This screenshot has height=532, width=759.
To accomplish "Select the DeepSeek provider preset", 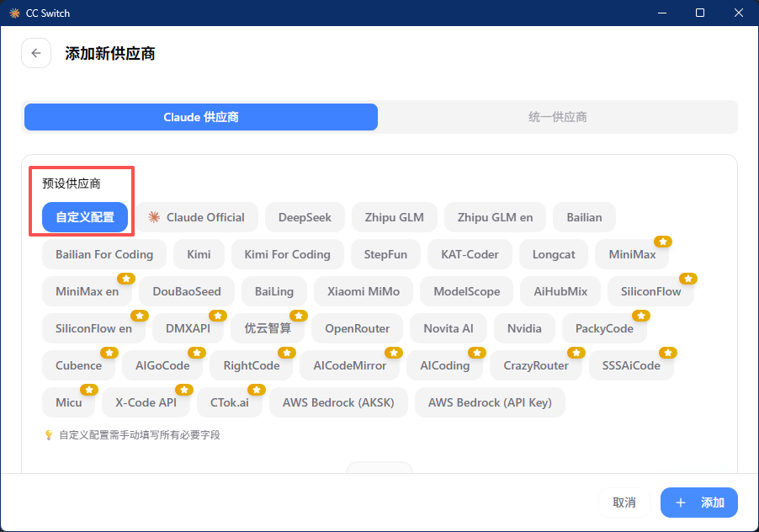I will click(305, 217).
